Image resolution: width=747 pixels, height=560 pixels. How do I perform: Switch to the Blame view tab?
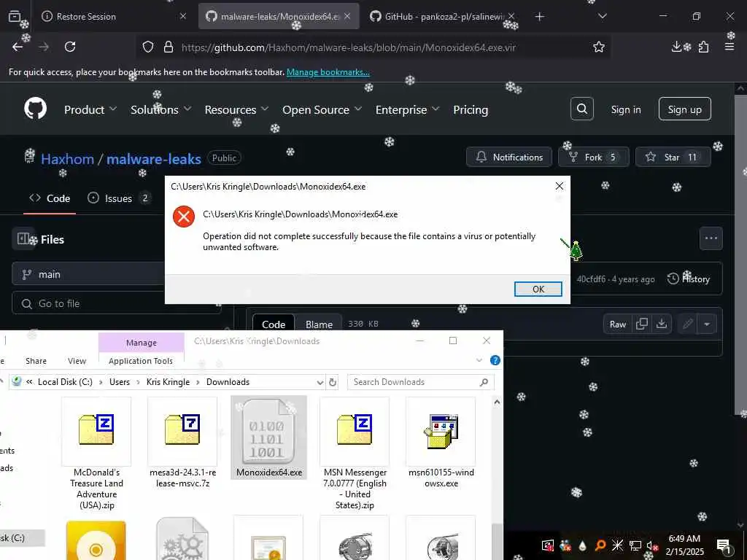pos(319,324)
